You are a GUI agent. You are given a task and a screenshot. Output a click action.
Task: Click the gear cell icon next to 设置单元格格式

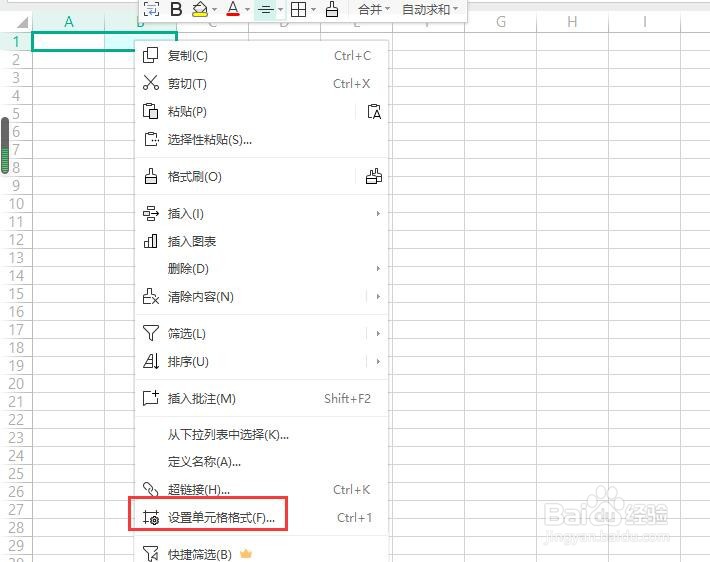[151, 517]
